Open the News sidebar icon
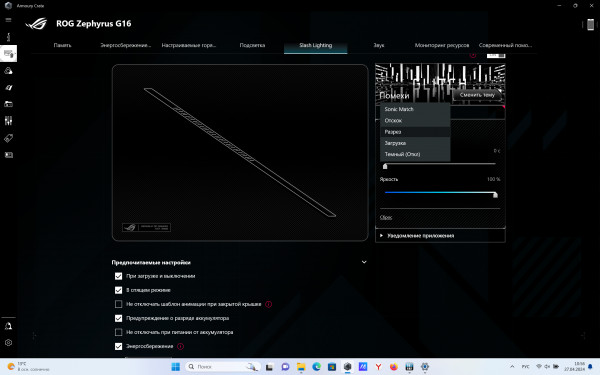 (x=8, y=155)
